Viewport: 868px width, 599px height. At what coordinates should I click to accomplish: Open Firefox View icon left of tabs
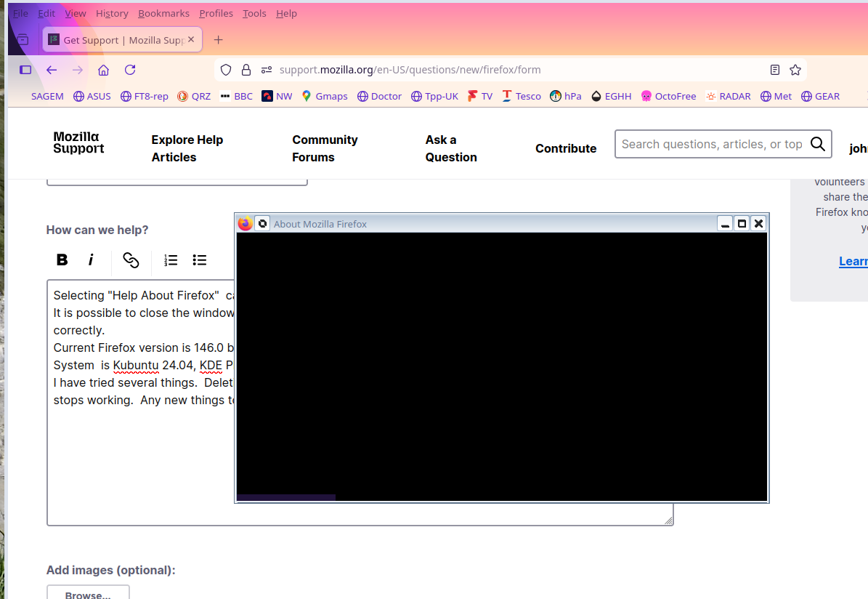point(23,40)
